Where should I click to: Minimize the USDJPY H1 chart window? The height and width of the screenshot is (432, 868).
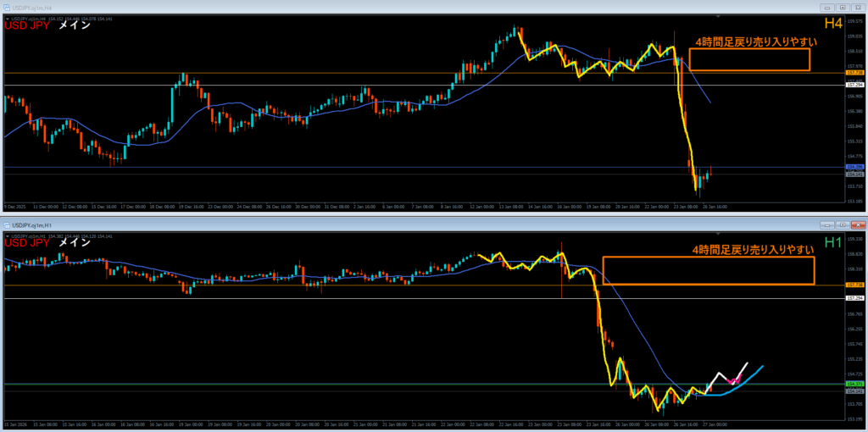828,225
